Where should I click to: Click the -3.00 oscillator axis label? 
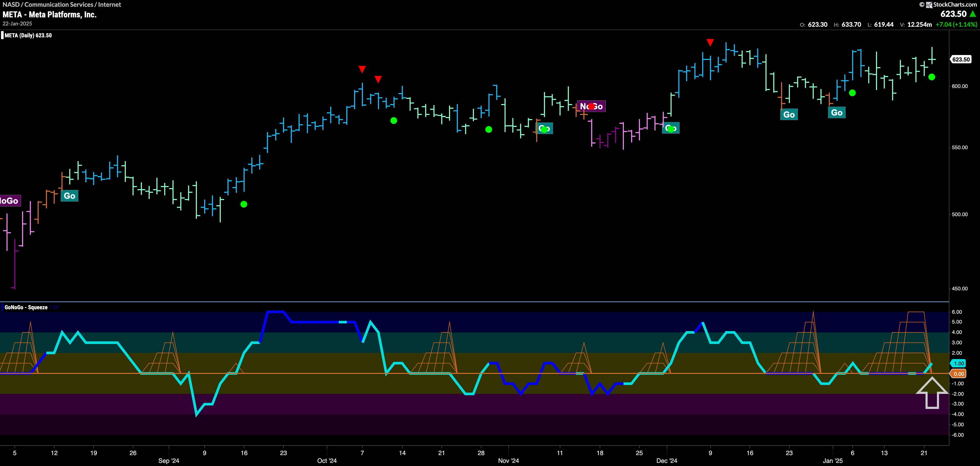[957, 404]
